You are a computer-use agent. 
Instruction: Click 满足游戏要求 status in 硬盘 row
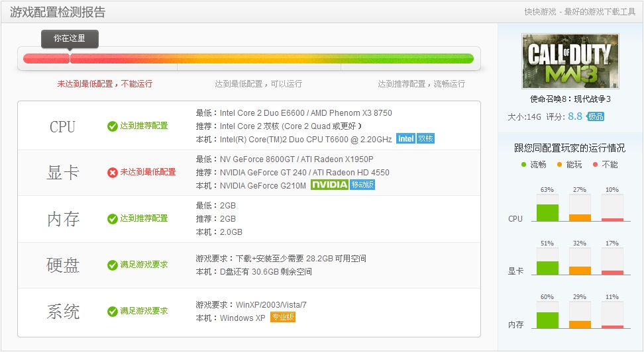[x=144, y=265]
